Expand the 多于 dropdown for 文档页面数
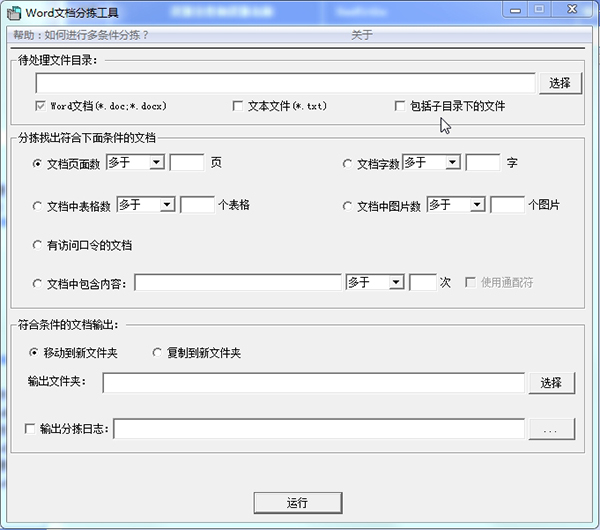Screen dimensions: 600x530 [156, 162]
